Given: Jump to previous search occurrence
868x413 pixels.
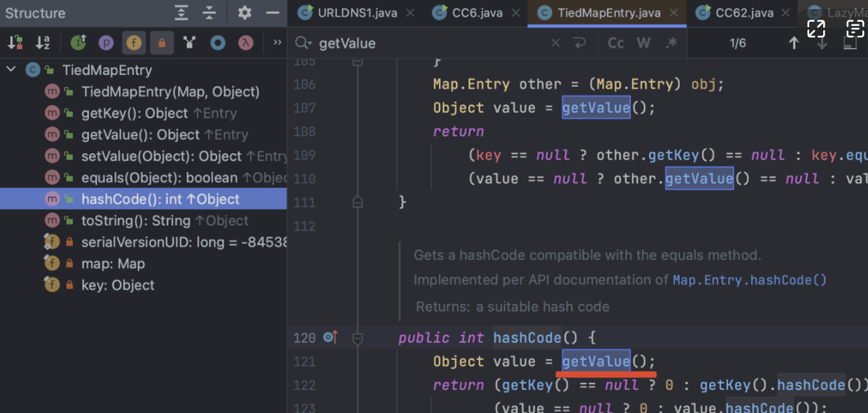Looking at the screenshot, I should point(793,43).
